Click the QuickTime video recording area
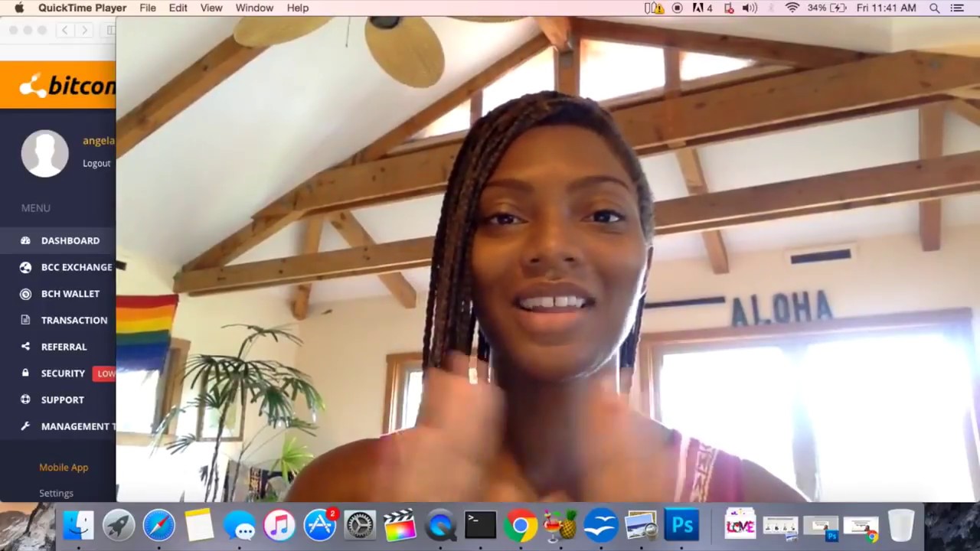Screen dimensions: 980x551 [547, 259]
